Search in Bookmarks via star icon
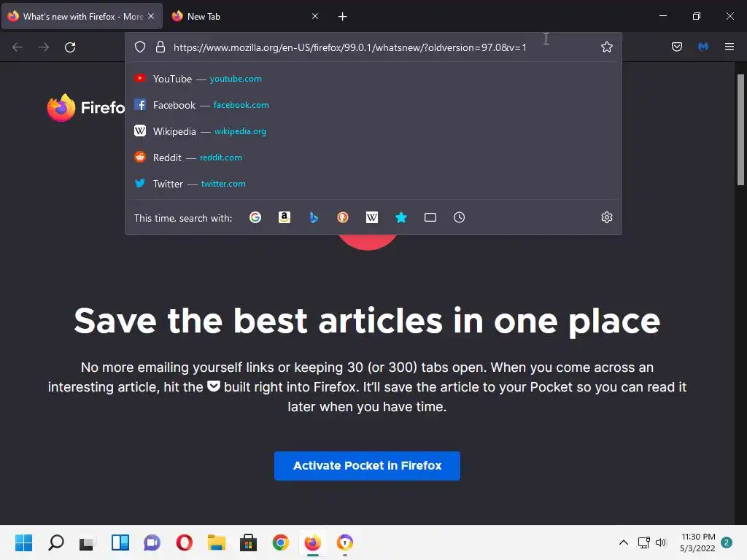The height and width of the screenshot is (560, 747). pos(401,217)
